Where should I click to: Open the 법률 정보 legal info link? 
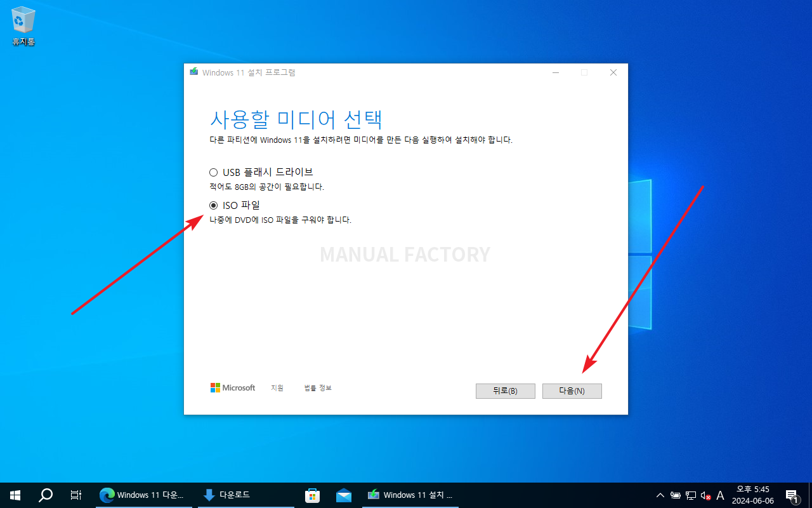coord(317,387)
